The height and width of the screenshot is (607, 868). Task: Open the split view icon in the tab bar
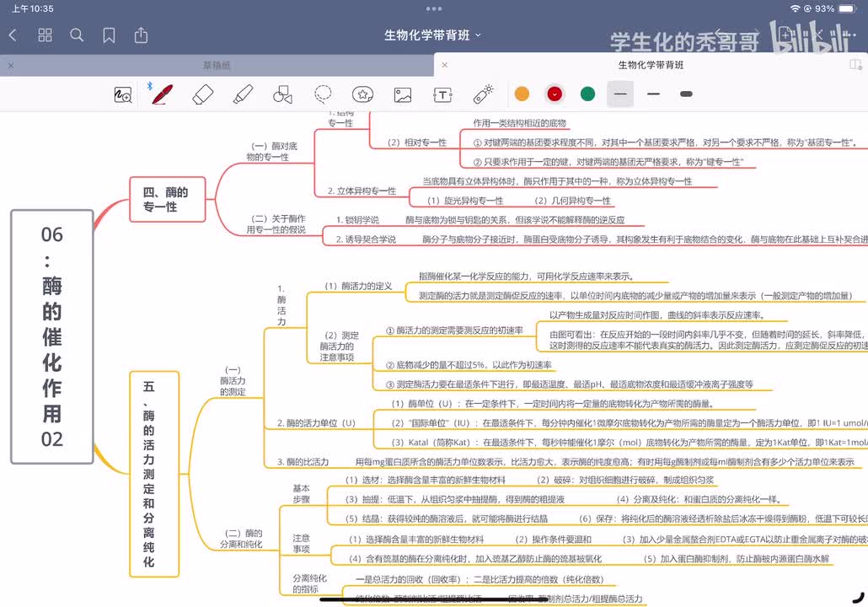pos(856,65)
